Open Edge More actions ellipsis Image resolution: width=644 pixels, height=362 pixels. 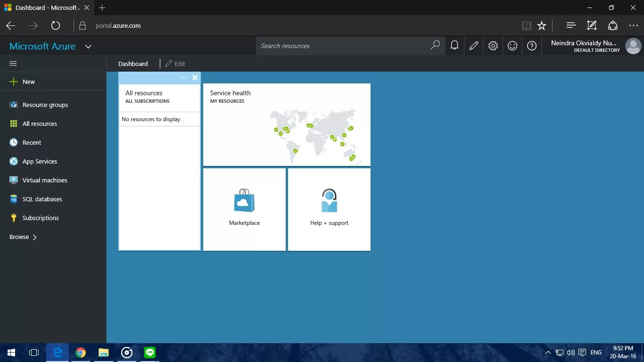pos(633,25)
